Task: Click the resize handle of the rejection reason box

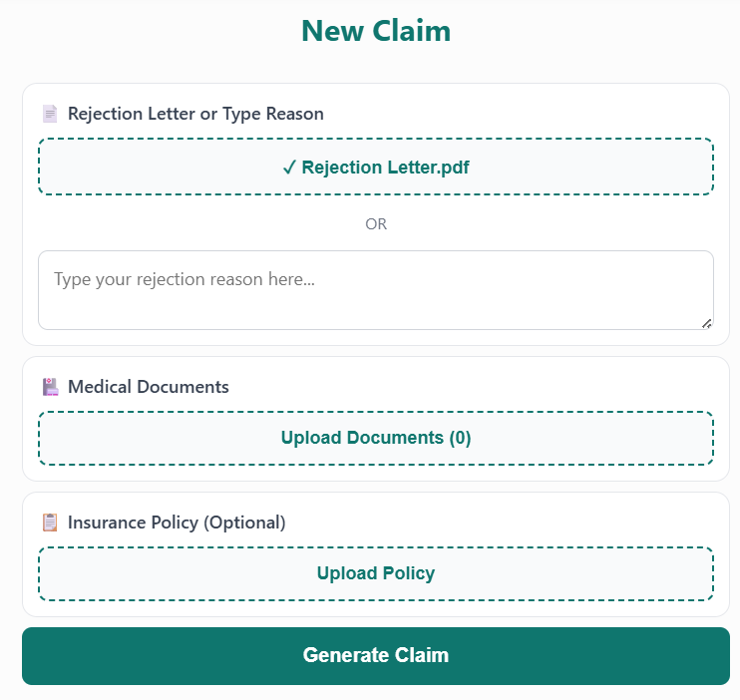Action: pyautogui.click(x=707, y=322)
